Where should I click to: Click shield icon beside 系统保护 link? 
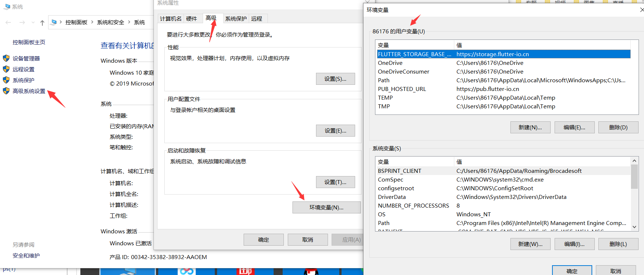pos(6,80)
